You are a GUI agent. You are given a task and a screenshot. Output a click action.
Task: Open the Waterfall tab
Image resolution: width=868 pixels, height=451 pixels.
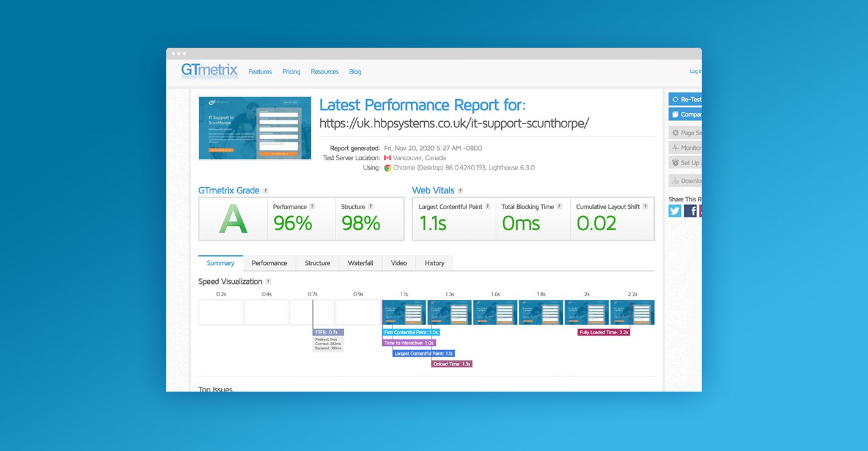(361, 263)
